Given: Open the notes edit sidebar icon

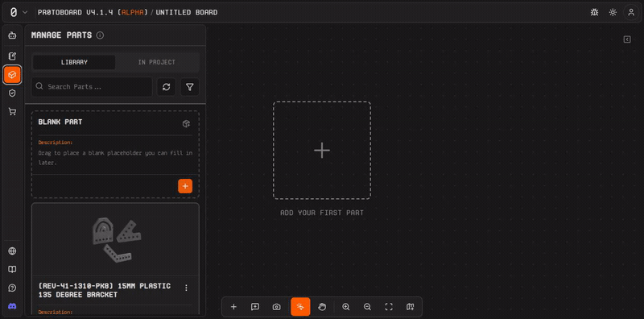Looking at the screenshot, I should coord(12,56).
